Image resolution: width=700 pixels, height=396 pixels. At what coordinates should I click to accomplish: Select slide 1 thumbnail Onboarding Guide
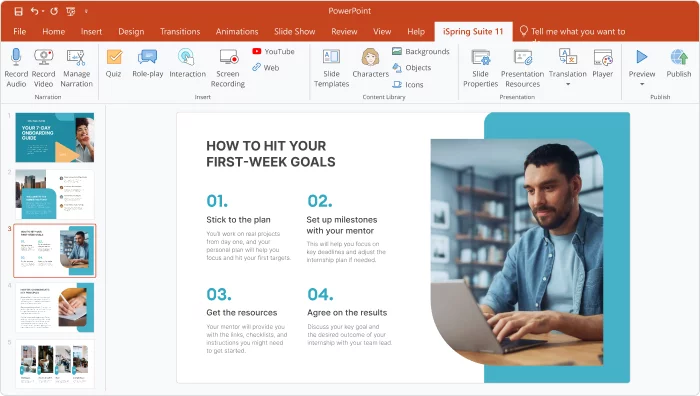point(54,137)
